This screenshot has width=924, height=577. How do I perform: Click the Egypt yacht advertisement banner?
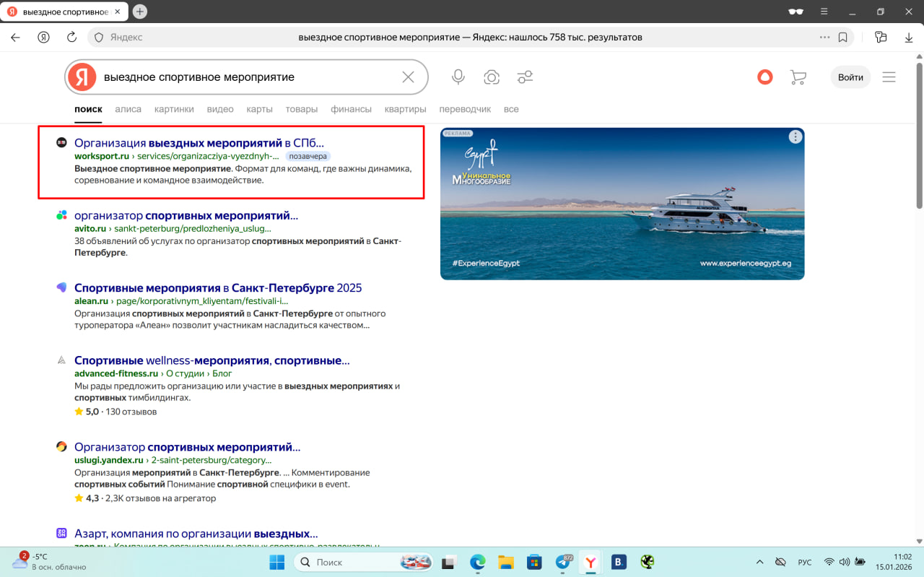pyautogui.click(x=622, y=209)
